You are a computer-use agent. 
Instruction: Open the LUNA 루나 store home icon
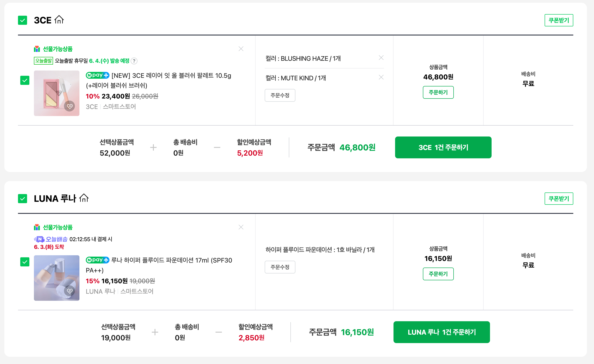click(84, 198)
